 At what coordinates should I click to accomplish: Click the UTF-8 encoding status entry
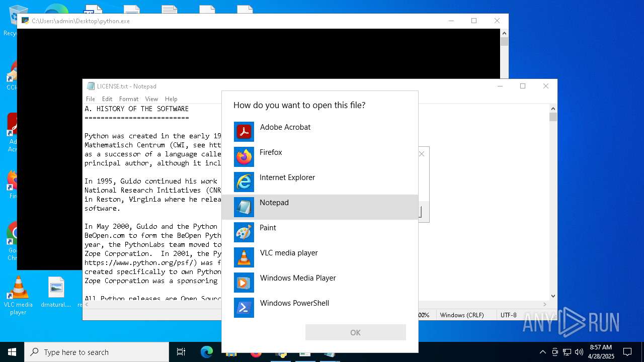(508, 315)
